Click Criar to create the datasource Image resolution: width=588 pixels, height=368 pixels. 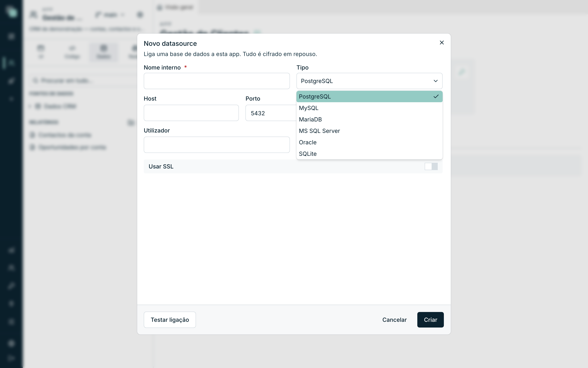[x=431, y=320]
